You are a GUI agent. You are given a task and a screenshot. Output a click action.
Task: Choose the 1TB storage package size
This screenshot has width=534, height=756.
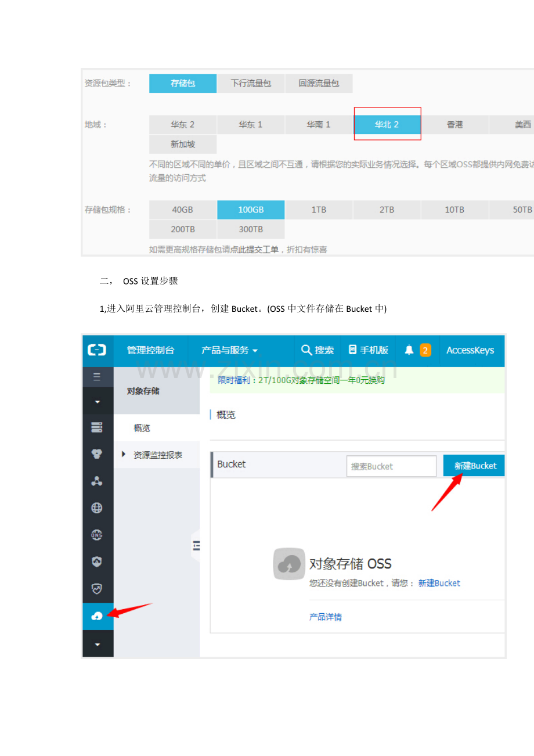[319, 210]
